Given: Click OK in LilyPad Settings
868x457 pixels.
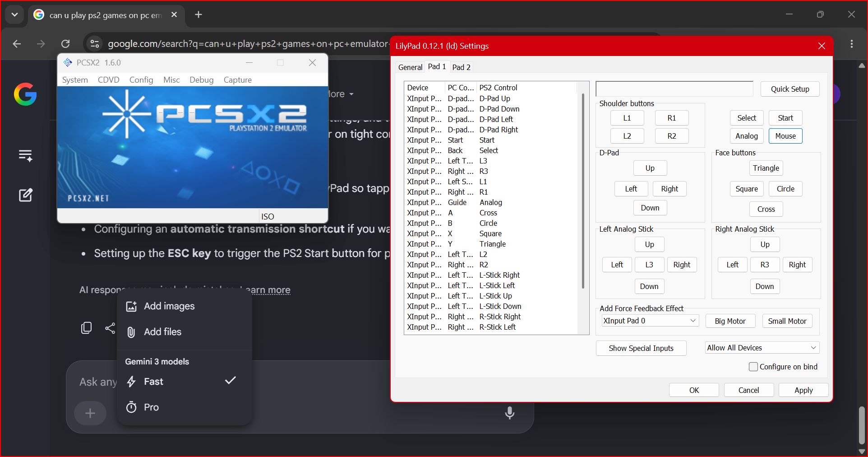Looking at the screenshot, I should [694, 390].
